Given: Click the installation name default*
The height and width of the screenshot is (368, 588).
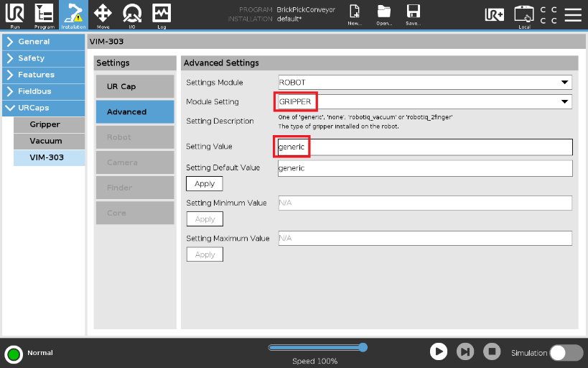Looking at the screenshot, I should pyautogui.click(x=289, y=19).
